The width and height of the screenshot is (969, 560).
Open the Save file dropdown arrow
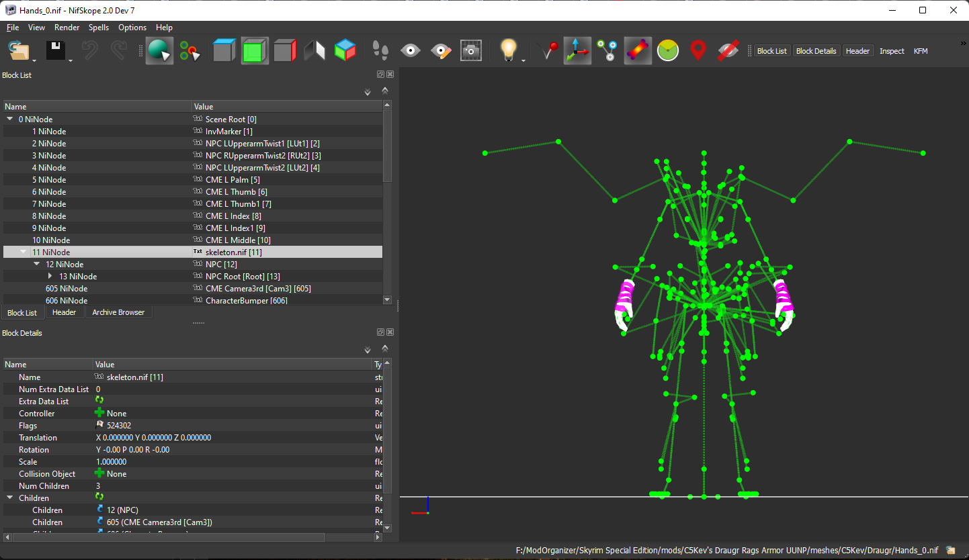pyautogui.click(x=71, y=61)
